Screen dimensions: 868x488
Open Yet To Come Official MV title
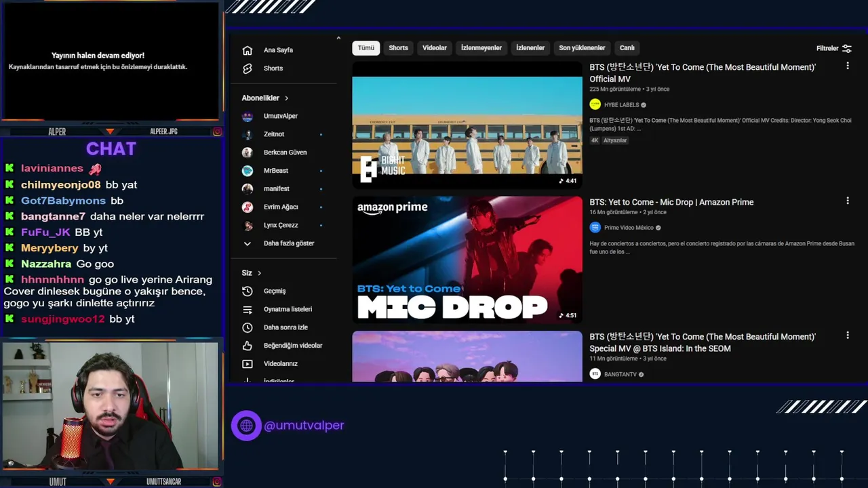click(703, 73)
